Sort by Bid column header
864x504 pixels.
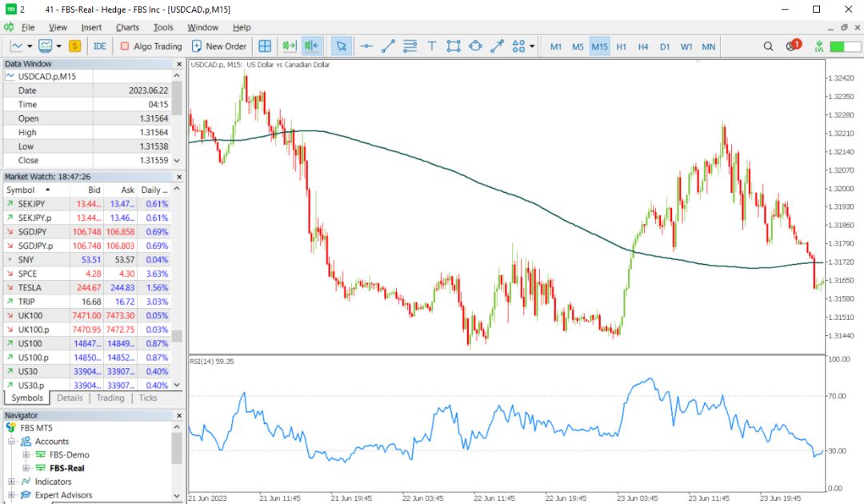point(87,190)
